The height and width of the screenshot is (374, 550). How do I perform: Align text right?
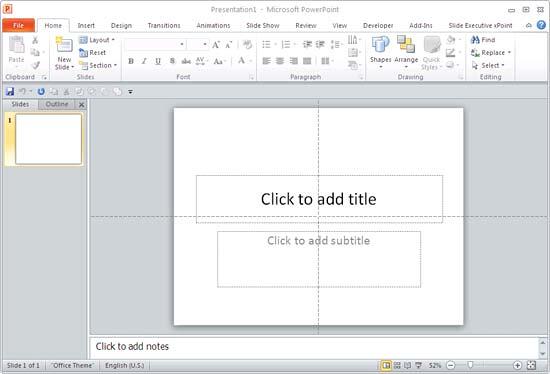coord(294,61)
